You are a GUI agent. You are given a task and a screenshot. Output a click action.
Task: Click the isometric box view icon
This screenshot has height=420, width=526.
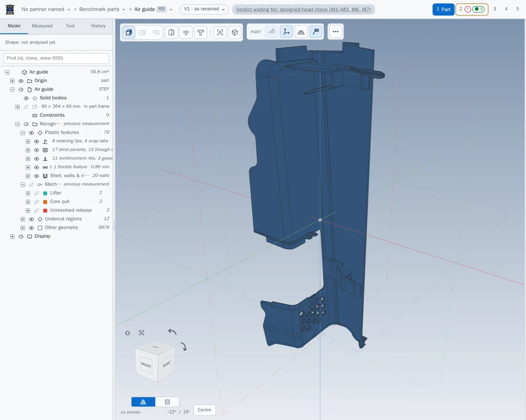(x=235, y=32)
